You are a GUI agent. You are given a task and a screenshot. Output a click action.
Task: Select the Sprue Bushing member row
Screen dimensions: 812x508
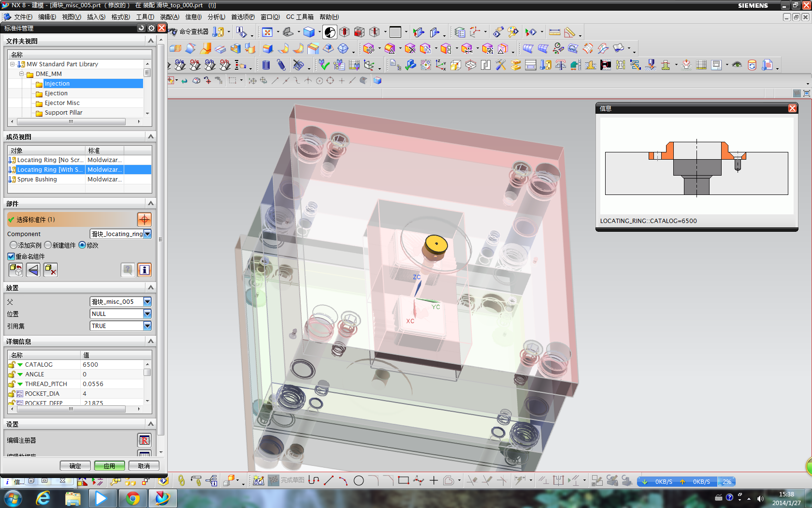pos(80,179)
